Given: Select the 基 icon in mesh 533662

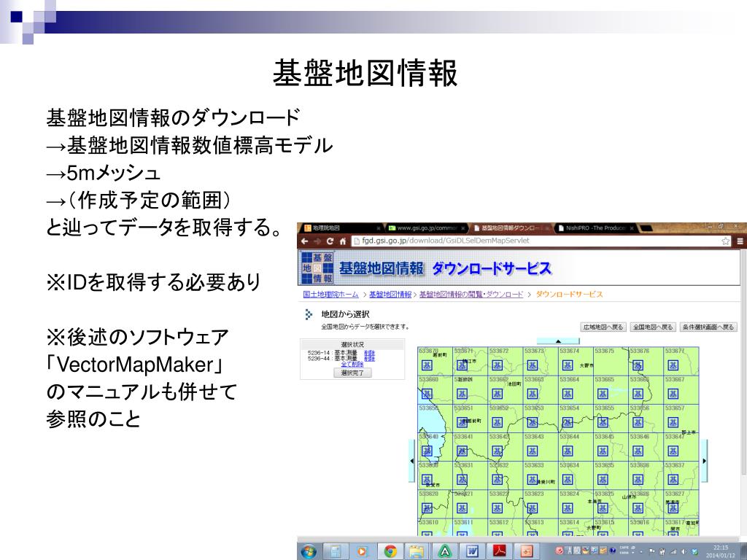Looking at the screenshot, I should click(498, 394).
